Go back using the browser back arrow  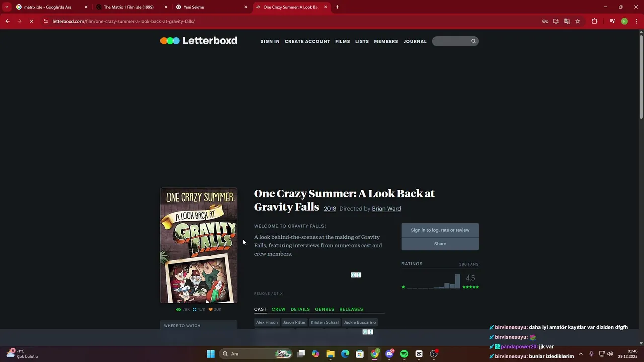click(7, 21)
